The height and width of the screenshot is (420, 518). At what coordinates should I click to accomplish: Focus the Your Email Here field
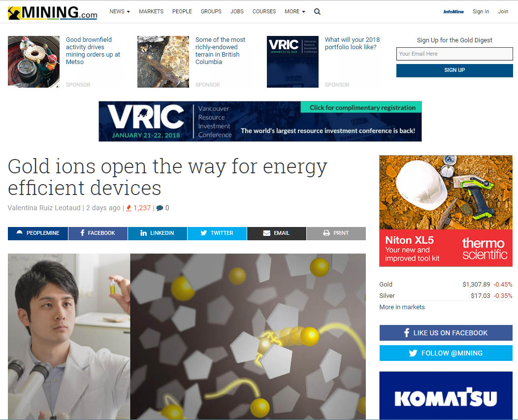(454, 54)
